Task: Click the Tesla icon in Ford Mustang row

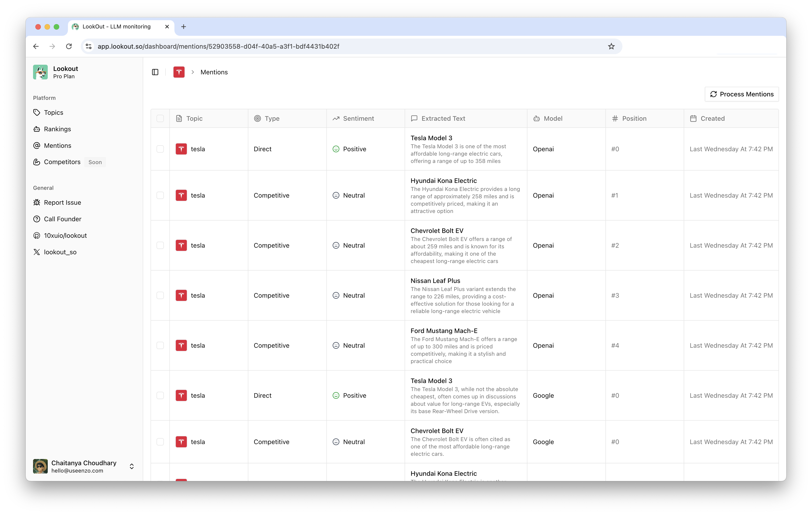Action: pyautogui.click(x=181, y=346)
